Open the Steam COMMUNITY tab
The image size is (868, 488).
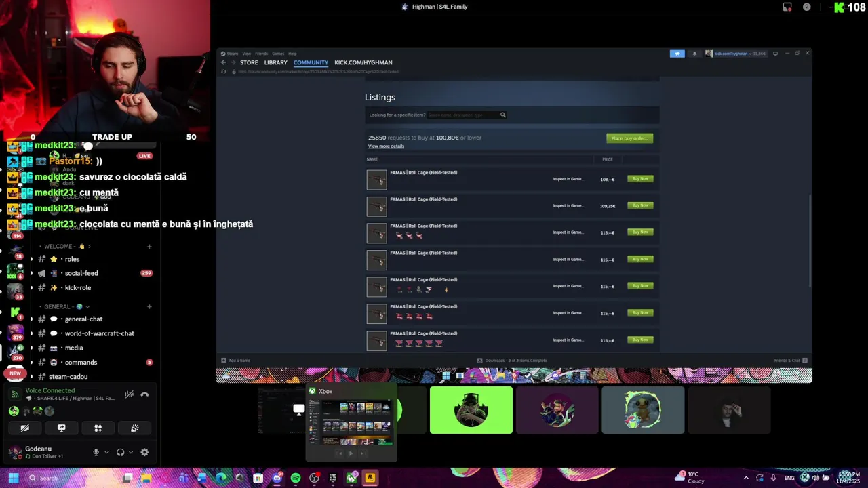pyautogui.click(x=311, y=62)
